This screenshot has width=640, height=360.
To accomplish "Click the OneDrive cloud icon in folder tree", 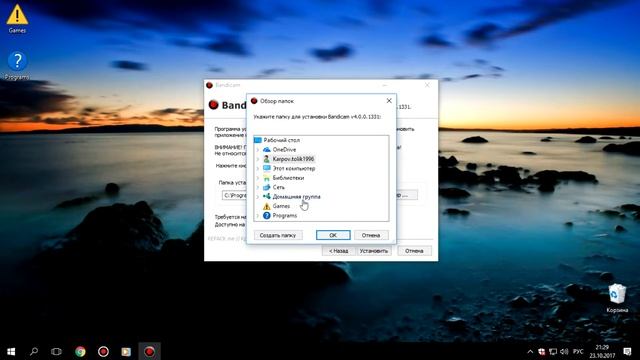I will point(267,149).
